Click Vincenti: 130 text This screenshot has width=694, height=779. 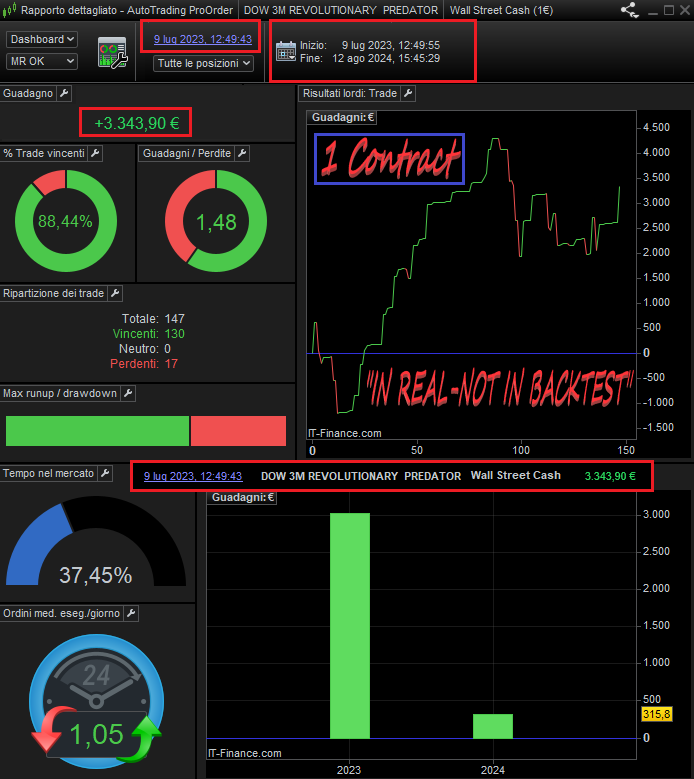click(x=149, y=333)
